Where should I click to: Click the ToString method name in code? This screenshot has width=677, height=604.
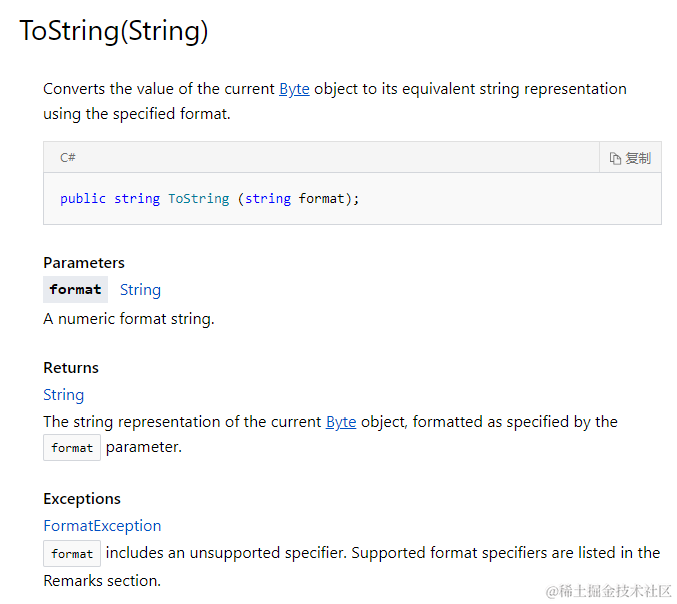(198, 199)
